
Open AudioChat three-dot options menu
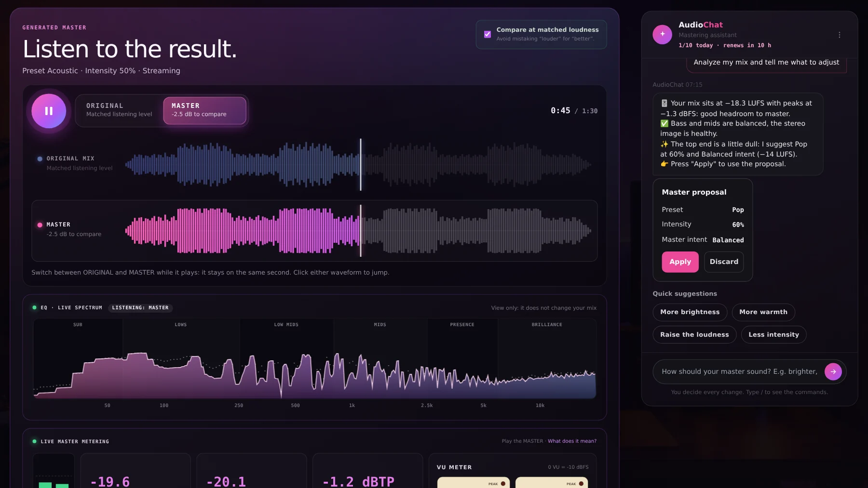pos(839,35)
